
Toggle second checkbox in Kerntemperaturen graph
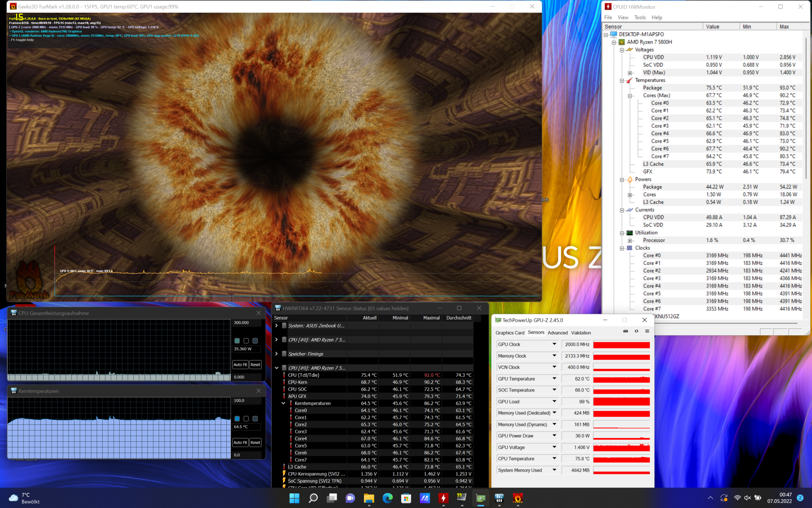[x=246, y=419]
